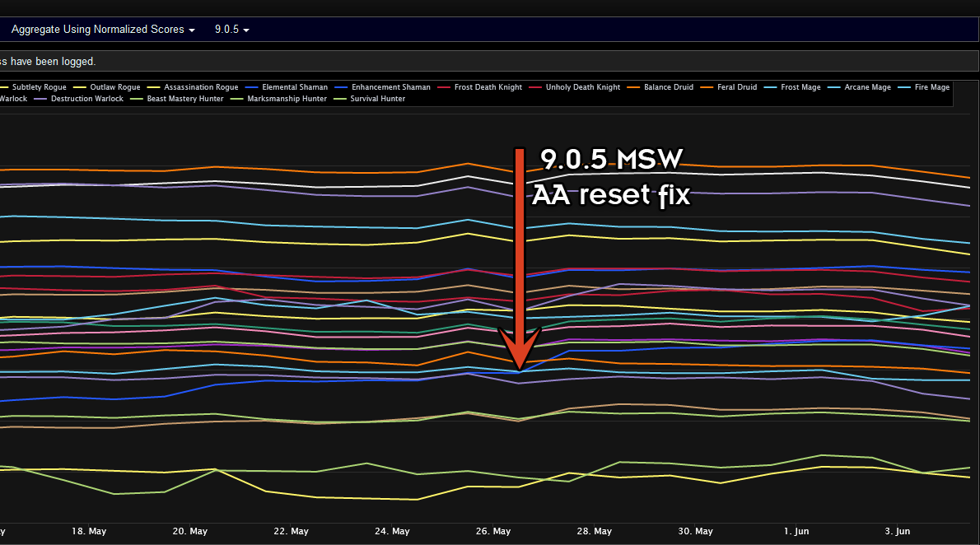
Task: Toggle Unholy Death Knight legend item
Action: (582, 87)
